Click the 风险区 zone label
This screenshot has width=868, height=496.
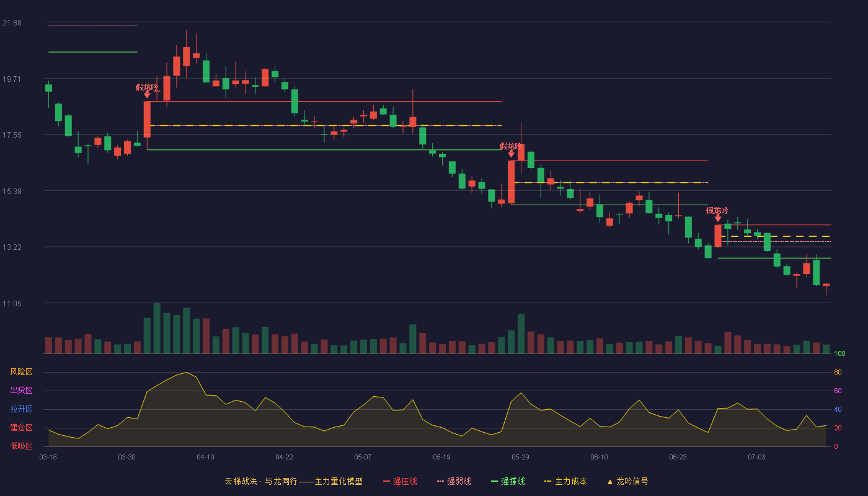coord(21,372)
